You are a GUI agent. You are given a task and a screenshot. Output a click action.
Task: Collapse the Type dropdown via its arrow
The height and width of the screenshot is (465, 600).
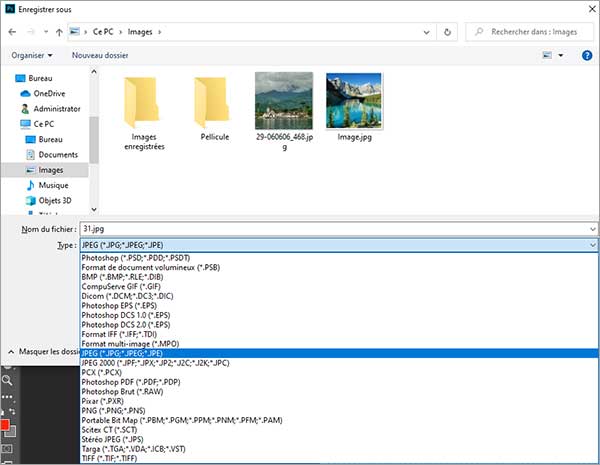[x=593, y=245]
